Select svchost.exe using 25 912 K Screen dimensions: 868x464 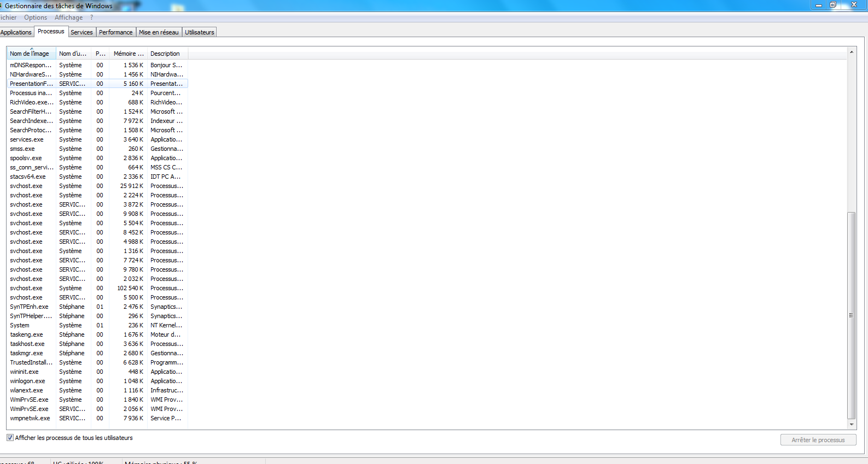point(97,186)
